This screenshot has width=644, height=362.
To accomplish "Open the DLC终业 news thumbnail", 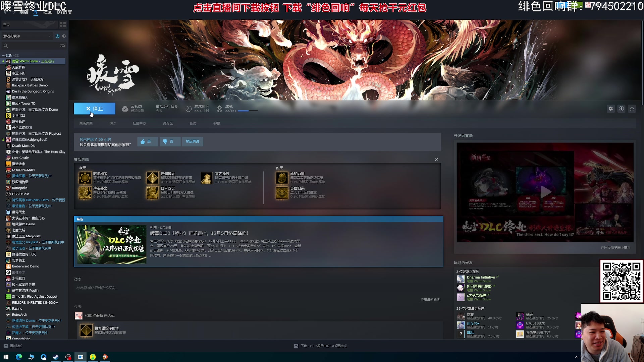I will click(x=112, y=244).
